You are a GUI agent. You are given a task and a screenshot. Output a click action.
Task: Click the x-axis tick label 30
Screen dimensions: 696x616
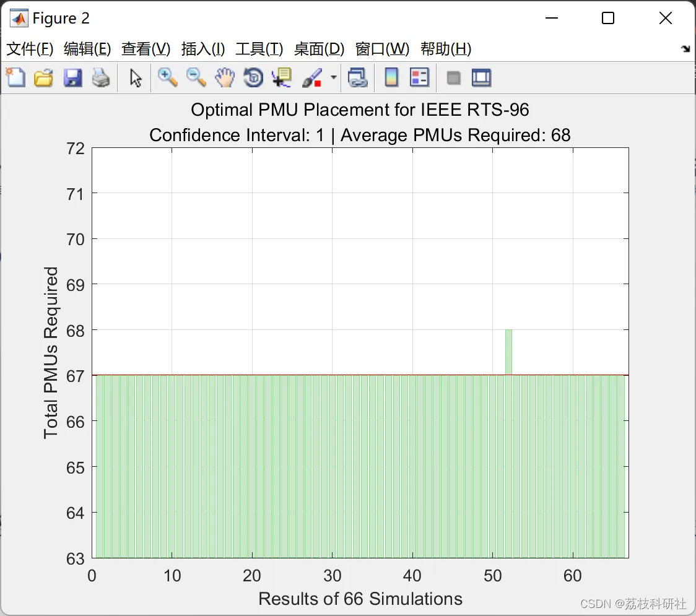(333, 576)
